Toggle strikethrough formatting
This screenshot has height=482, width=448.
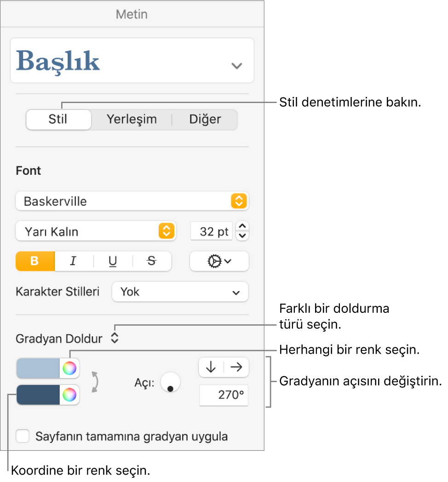pos(152,261)
